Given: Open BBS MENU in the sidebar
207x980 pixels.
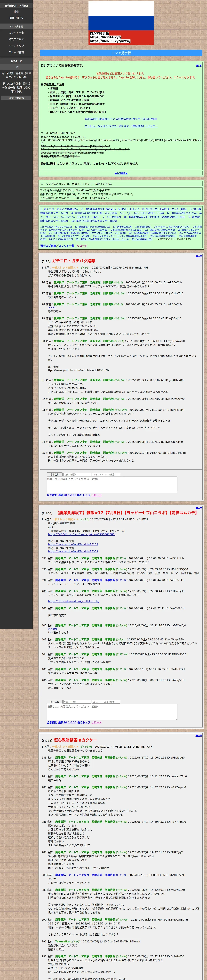Looking at the screenshot, I should click(x=16, y=17).
